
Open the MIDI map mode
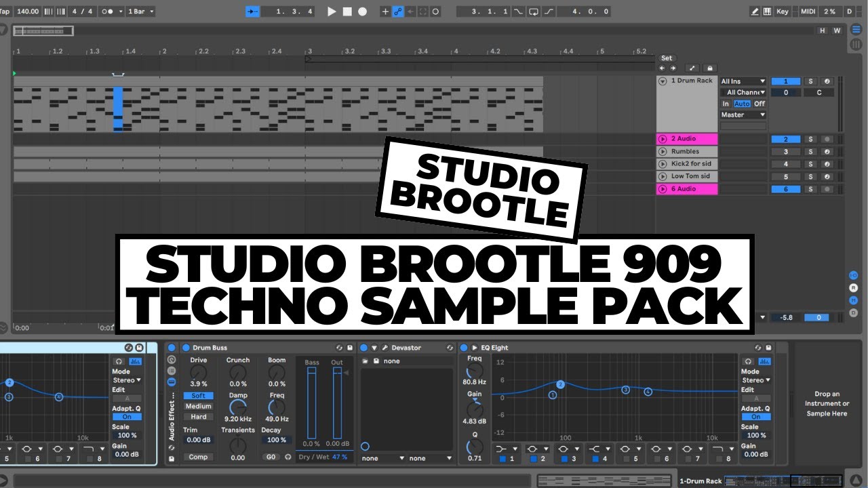click(808, 12)
